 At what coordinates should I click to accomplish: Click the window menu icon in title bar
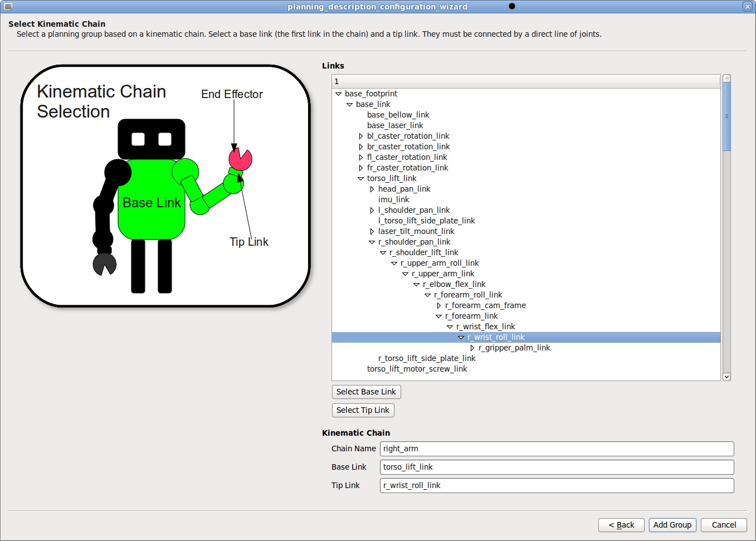(x=8, y=7)
